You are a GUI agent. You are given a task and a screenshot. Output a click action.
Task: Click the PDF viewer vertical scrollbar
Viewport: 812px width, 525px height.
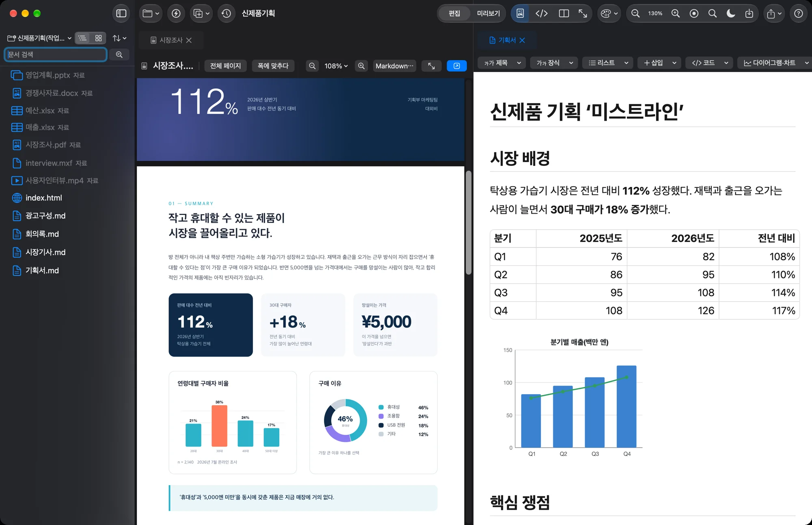(469, 223)
